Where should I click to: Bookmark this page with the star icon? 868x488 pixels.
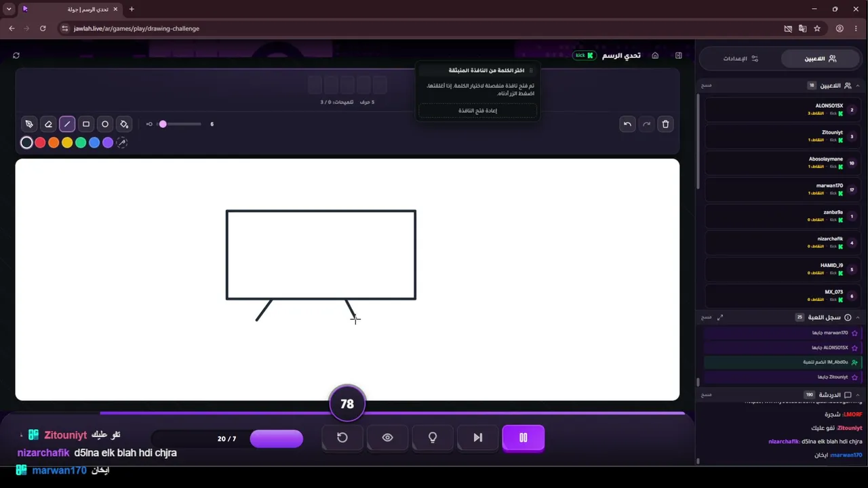tap(817, 28)
